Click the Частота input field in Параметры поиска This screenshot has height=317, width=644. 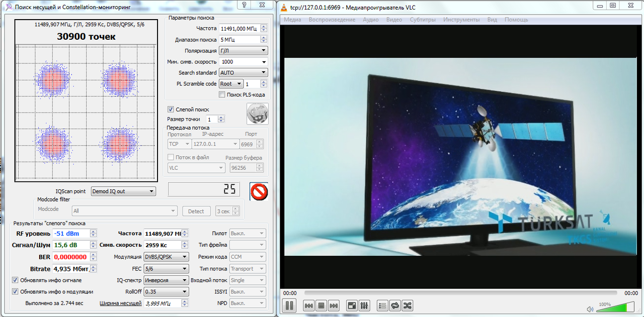pyautogui.click(x=240, y=29)
